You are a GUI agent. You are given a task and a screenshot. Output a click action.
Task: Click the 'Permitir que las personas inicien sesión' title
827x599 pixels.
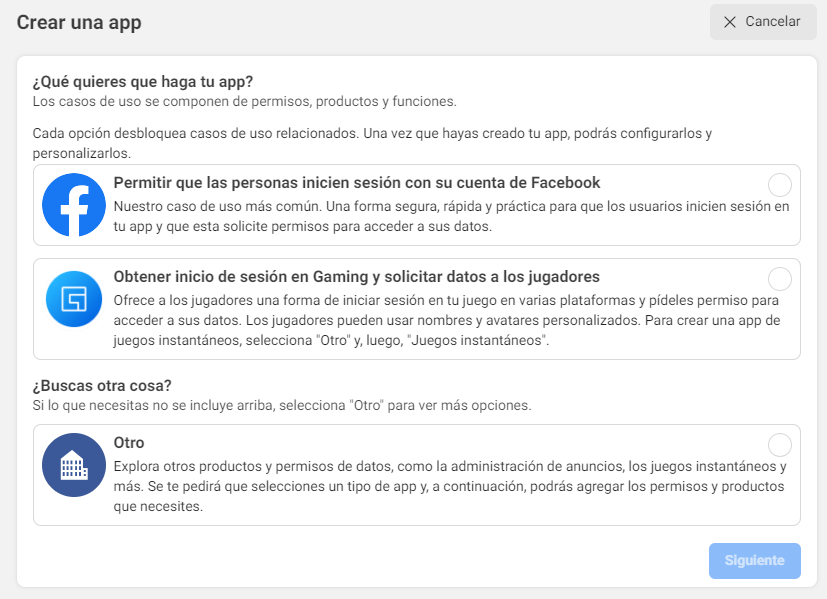click(x=356, y=183)
